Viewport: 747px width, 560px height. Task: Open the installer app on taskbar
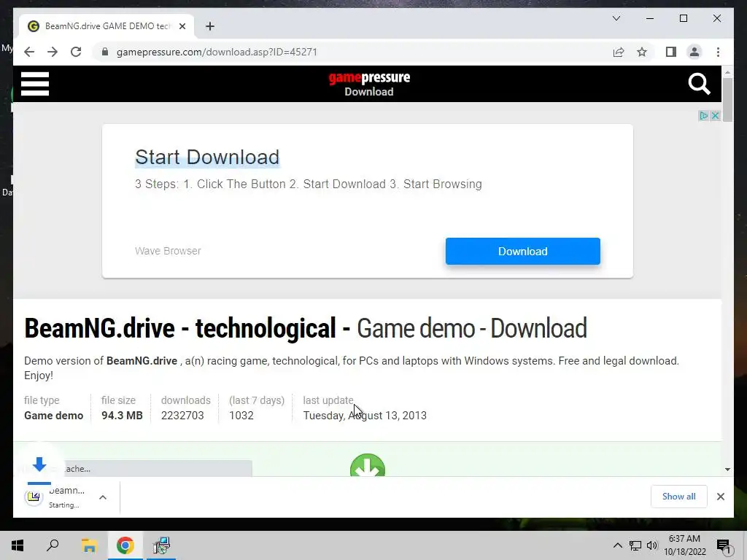point(161,545)
